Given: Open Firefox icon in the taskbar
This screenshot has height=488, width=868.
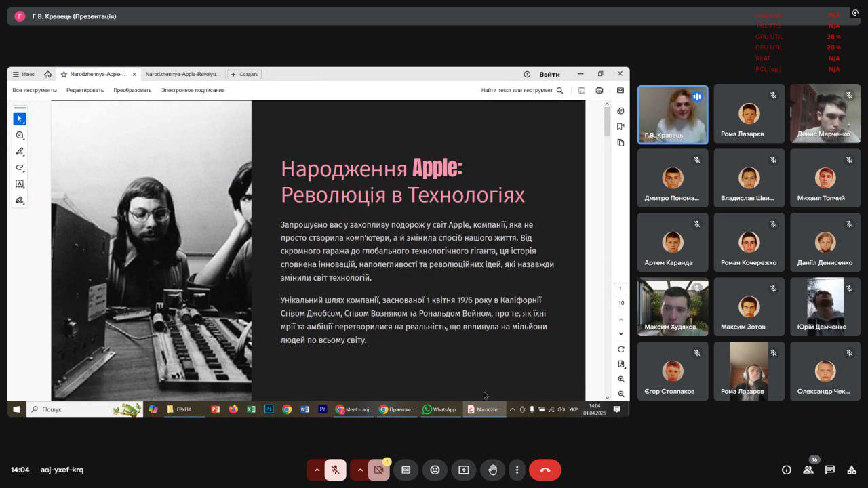Looking at the screenshot, I should coord(233,409).
